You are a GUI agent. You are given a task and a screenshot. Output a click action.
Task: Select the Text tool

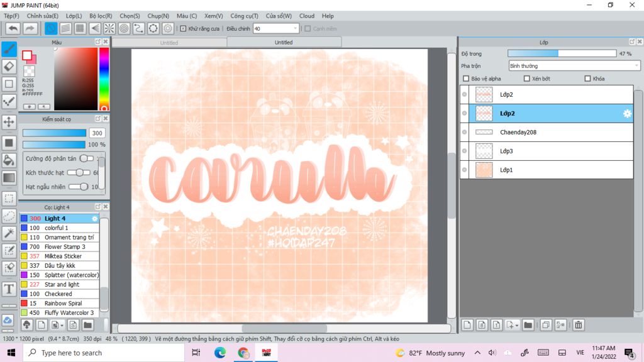(9, 289)
